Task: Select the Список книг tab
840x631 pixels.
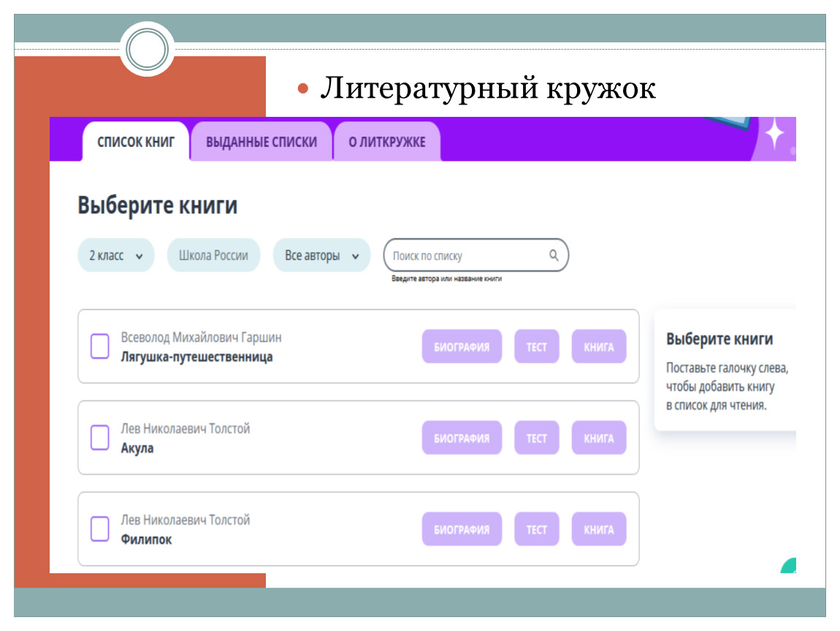Action: pyautogui.click(x=136, y=142)
